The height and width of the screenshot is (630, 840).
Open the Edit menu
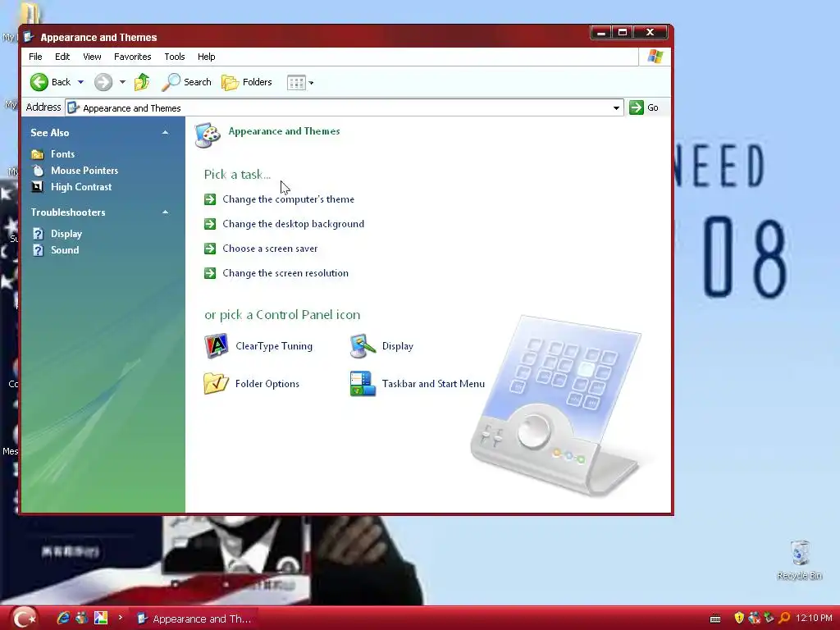(62, 57)
